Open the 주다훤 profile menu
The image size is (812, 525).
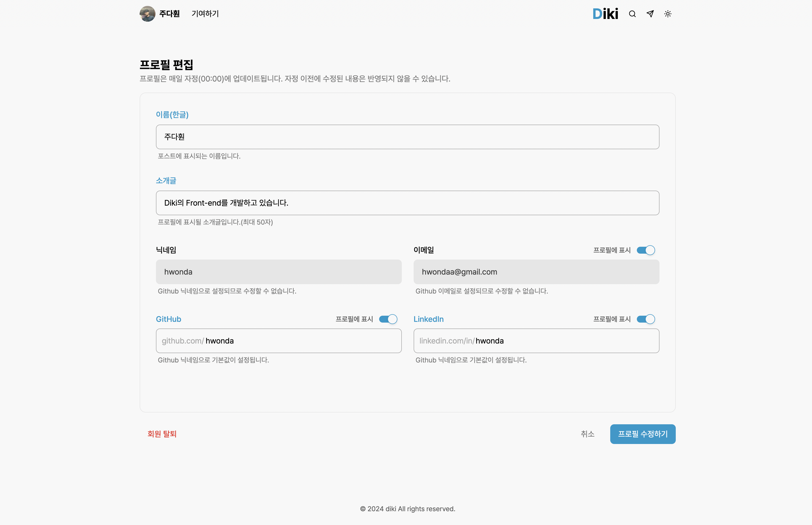(x=169, y=14)
